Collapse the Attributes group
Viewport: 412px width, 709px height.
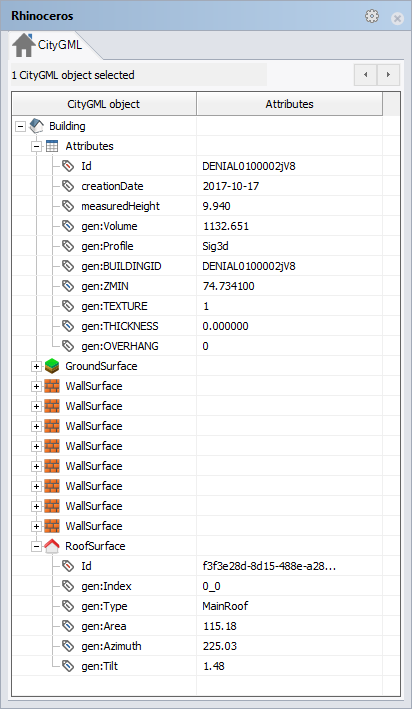(36, 146)
